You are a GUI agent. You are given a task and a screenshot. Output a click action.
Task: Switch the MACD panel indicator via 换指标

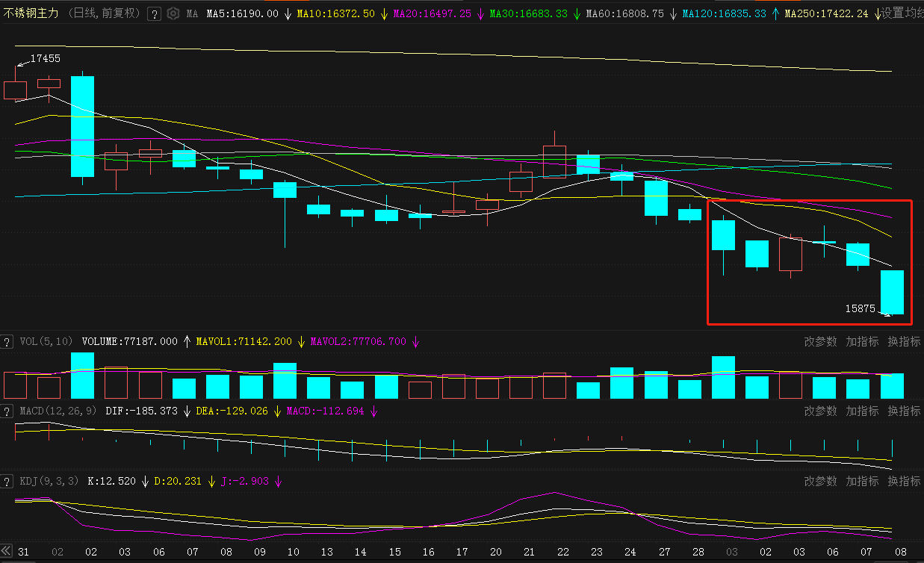point(904,411)
